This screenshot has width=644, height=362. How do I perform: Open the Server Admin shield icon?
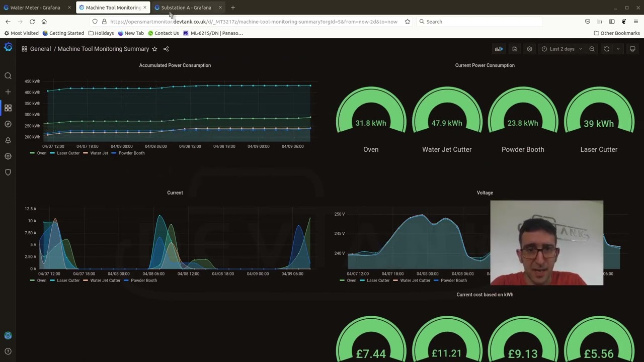[8, 172]
